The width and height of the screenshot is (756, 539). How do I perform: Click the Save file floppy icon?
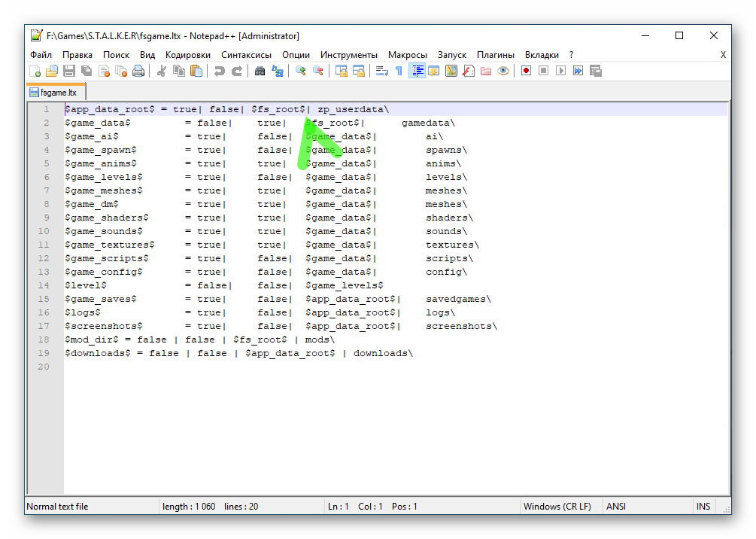pyautogui.click(x=68, y=71)
